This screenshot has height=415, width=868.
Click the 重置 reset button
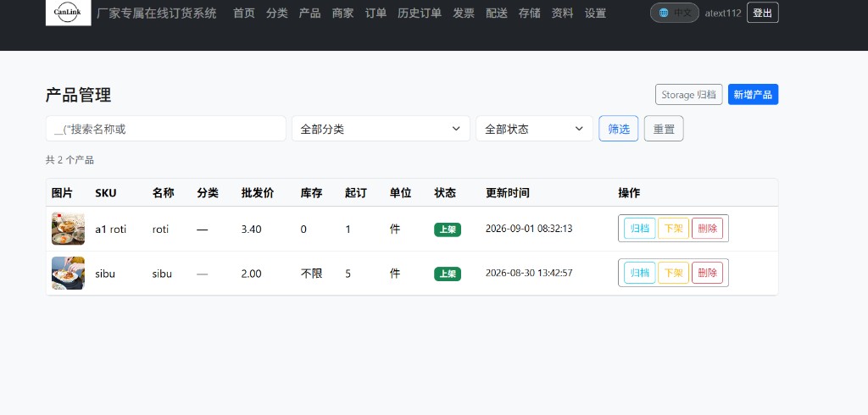[x=664, y=129]
